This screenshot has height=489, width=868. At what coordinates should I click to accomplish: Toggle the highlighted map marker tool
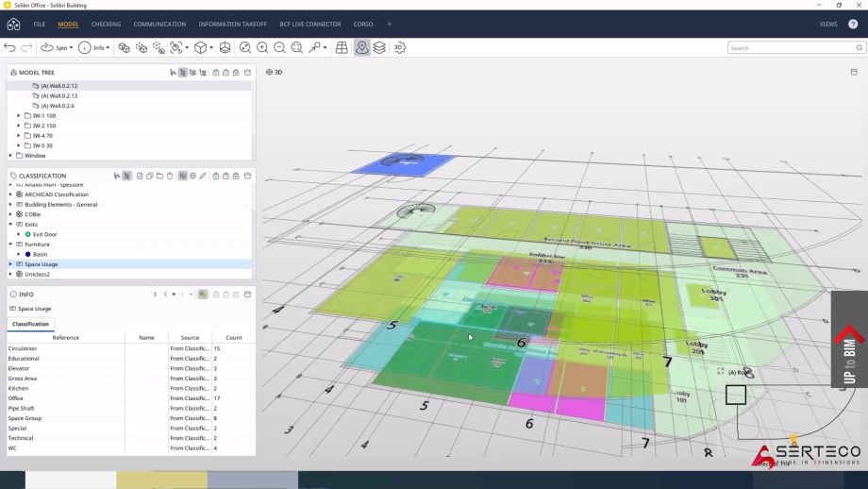point(361,47)
